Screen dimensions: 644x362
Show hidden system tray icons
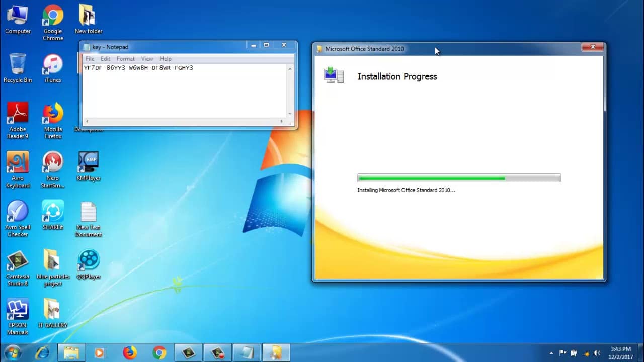point(551,353)
